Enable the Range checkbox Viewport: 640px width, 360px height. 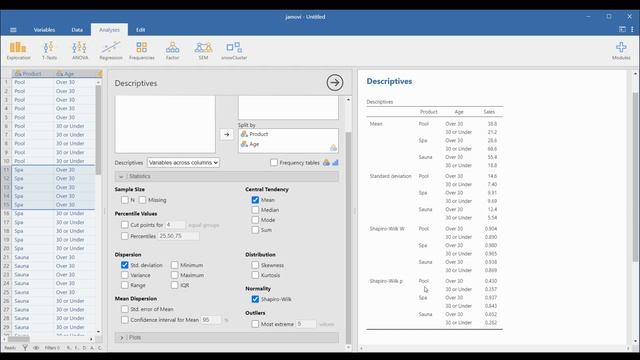124,285
